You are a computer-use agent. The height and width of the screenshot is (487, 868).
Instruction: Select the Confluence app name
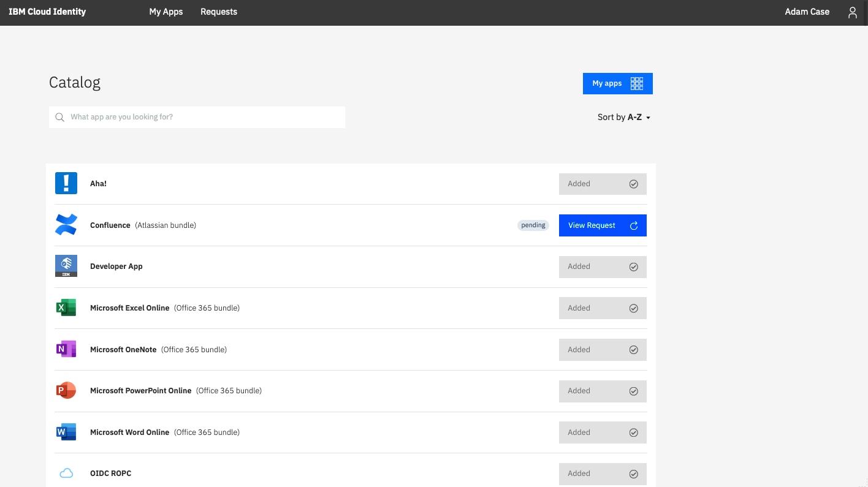pyautogui.click(x=110, y=225)
